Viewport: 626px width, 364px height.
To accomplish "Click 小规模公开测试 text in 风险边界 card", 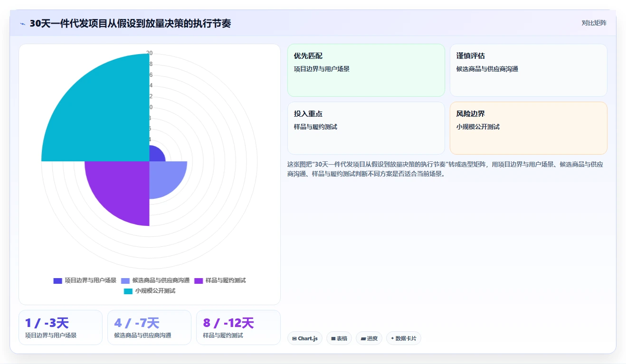I will [x=478, y=127].
